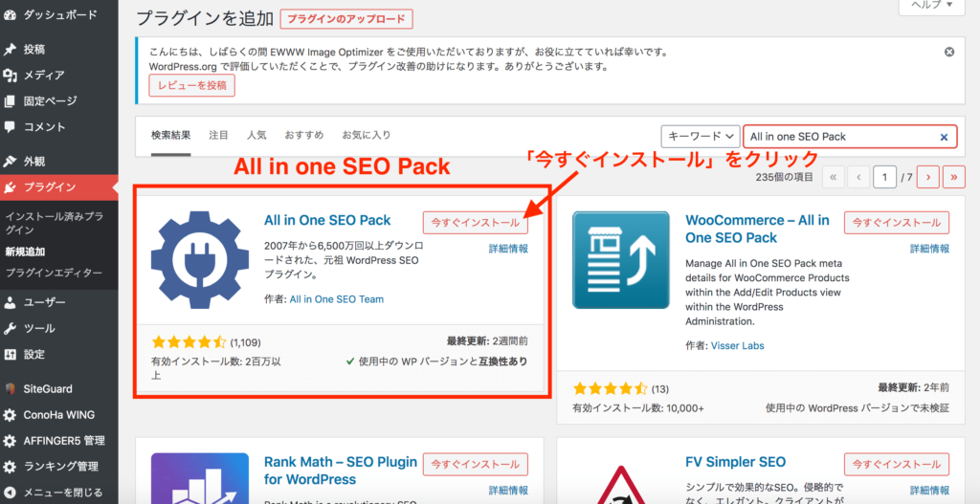Click the Comments bubble icon (コメント)
The width and height of the screenshot is (980, 504).
tap(10, 127)
